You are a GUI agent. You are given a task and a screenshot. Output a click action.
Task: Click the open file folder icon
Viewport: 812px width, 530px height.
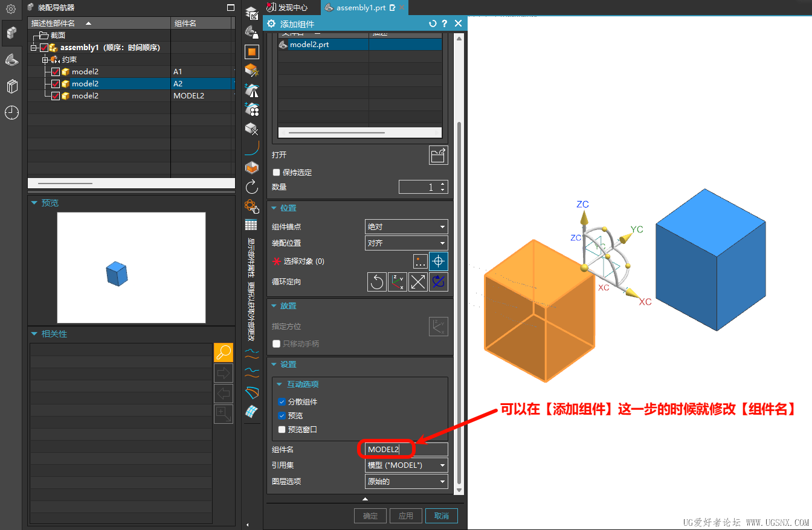(x=438, y=155)
